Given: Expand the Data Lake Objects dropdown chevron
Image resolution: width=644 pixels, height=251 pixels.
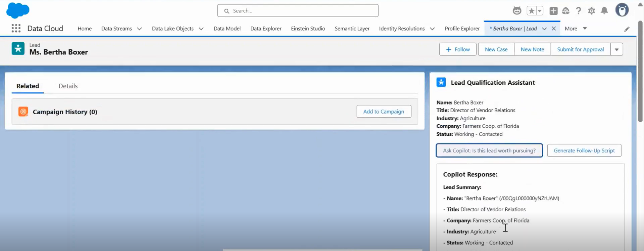Looking at the screenshot, I should click(x=201, y=29).
